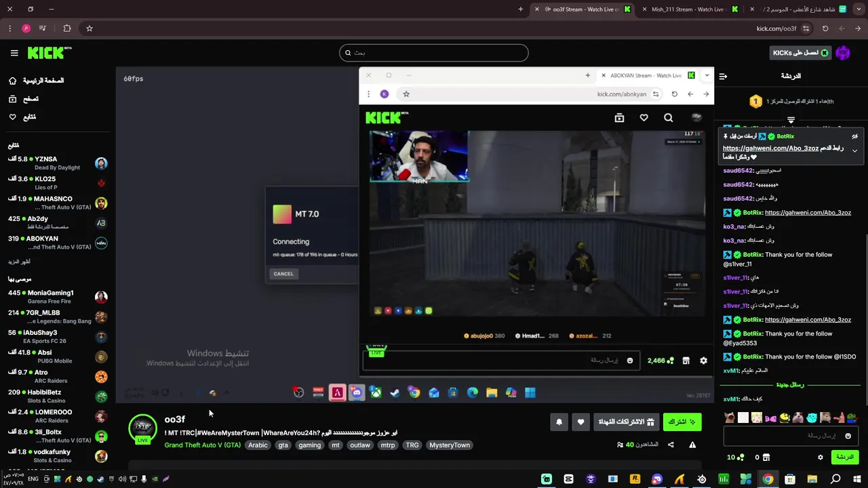This screenshot has width=868, height=488.
Task: Switch to the Mish_311 Stream browser tab
Action: pyautogui.click(x=688, y=9)
